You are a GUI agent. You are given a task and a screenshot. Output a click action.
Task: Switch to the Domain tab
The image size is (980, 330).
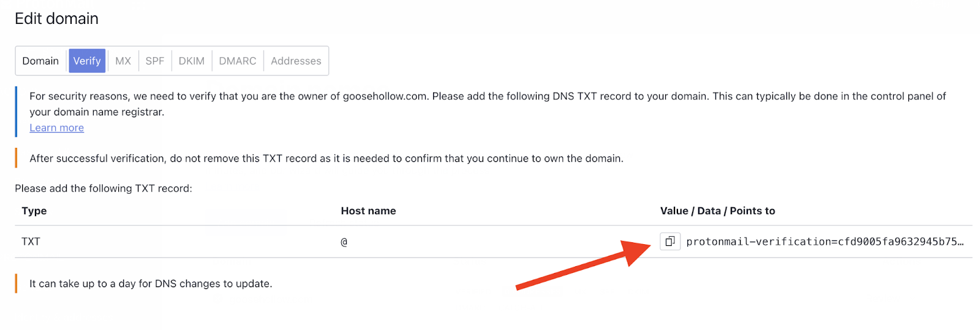click(x=40, y=61)
